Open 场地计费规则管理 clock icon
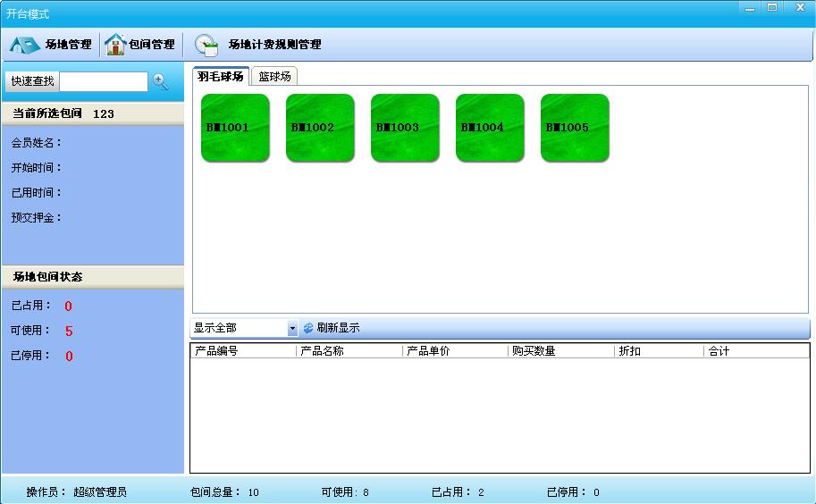This screenshot has width=816, height=504. pyautogui.click(x=206, y=45)
